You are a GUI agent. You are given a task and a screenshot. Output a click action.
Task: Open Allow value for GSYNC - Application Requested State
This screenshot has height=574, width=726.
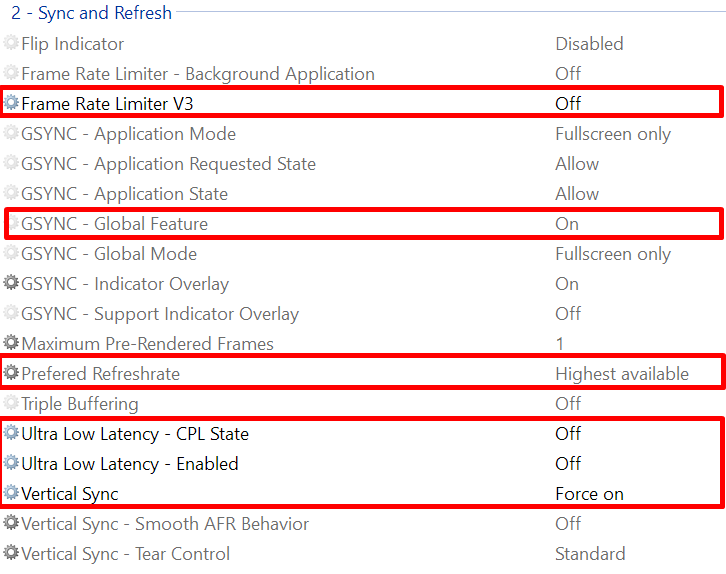tap(577, 164)
